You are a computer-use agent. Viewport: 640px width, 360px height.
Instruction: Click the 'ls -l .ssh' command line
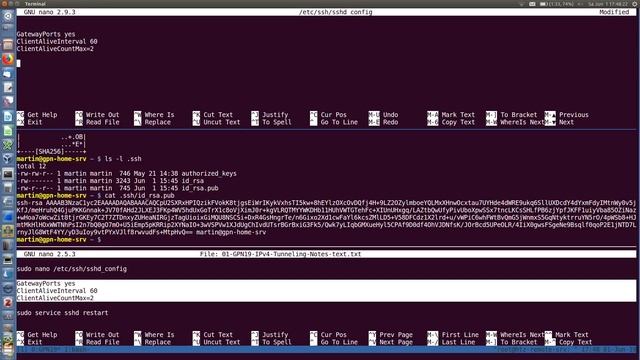79,159
